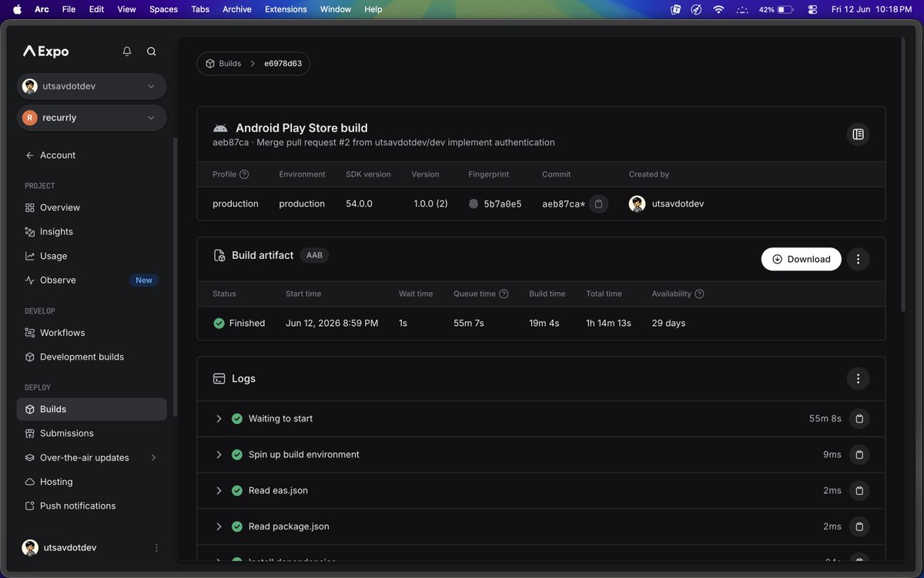Click the Android robot icon
This screenshot has width=924, height=578.
click(x=220, y=128)
